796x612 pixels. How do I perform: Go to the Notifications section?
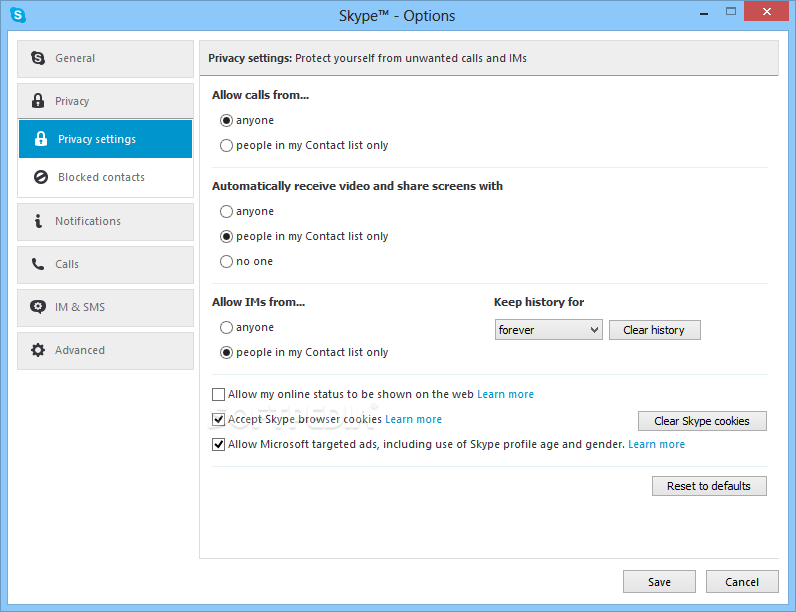pos(106,222)
